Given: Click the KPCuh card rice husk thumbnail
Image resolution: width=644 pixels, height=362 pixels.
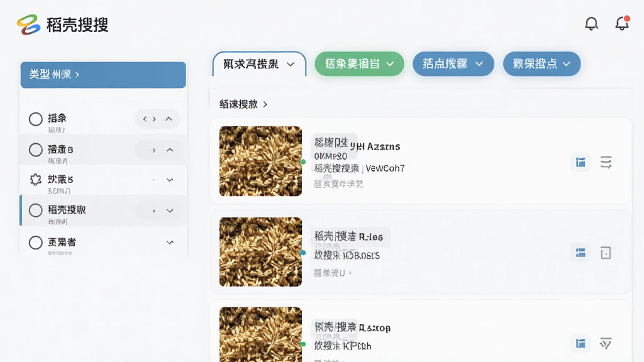Looking at the screenshot, I should (x=260, y=334).
